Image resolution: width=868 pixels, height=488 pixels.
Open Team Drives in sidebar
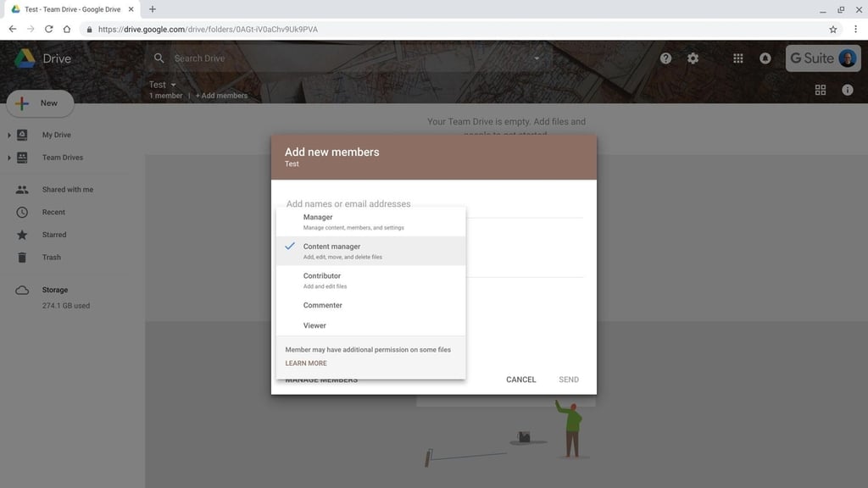tap(63, 157)
